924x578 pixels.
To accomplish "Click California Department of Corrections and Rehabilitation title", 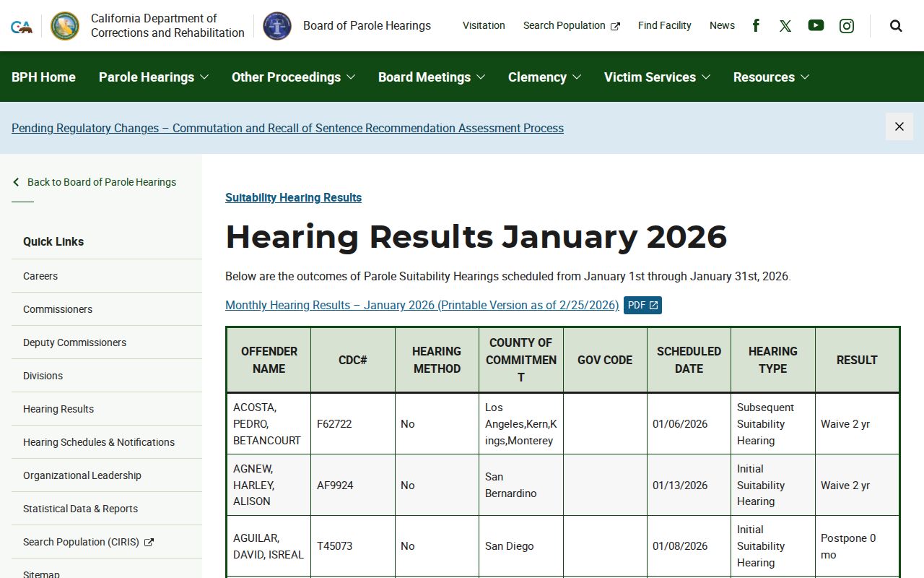I will click(x=167, y=25).
